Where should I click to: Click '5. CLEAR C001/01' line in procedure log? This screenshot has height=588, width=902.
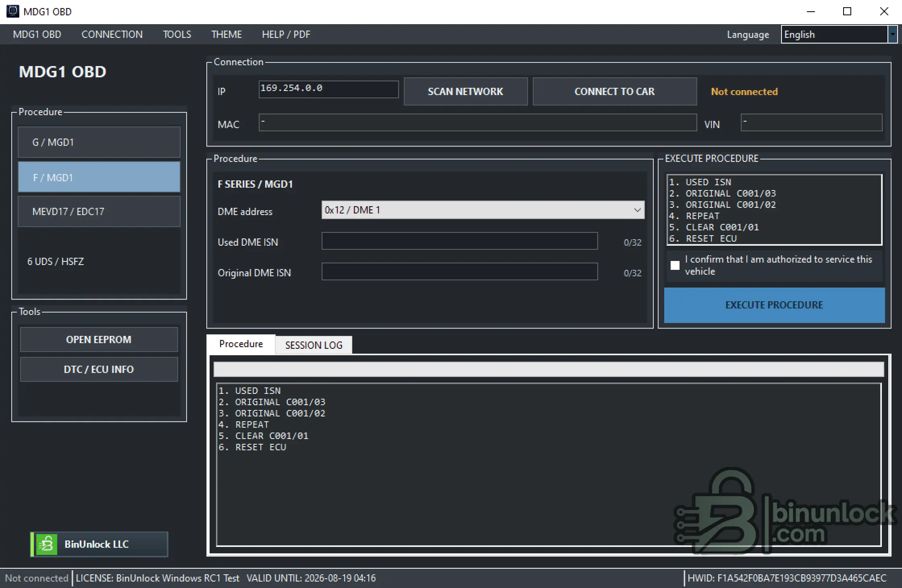pyautogui.click(x=263, y=436)
